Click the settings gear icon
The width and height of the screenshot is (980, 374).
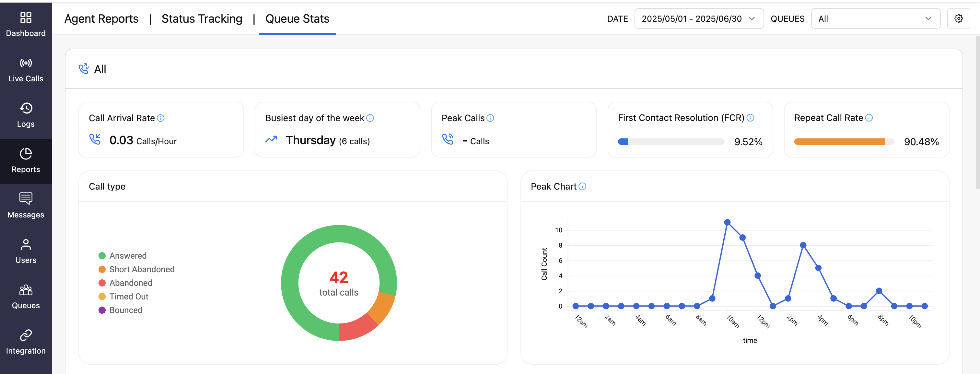pos(958,19)
